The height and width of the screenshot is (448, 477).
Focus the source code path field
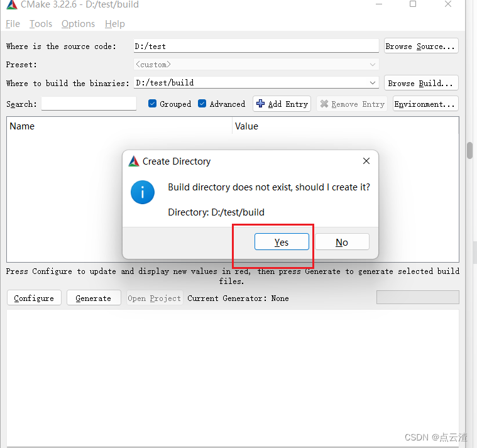point(256,46)
